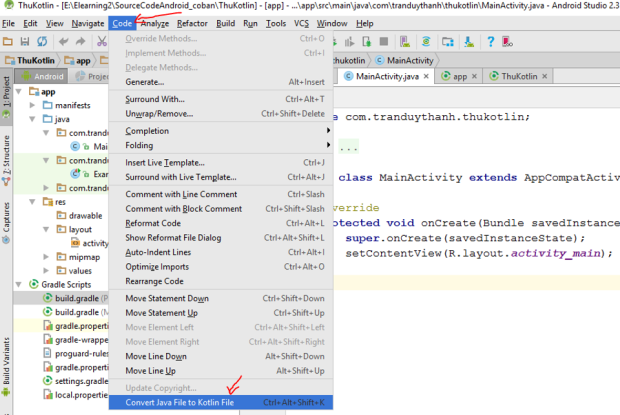
Task: Click the Cut scissors toolbar icon
Action: [102, 41]
